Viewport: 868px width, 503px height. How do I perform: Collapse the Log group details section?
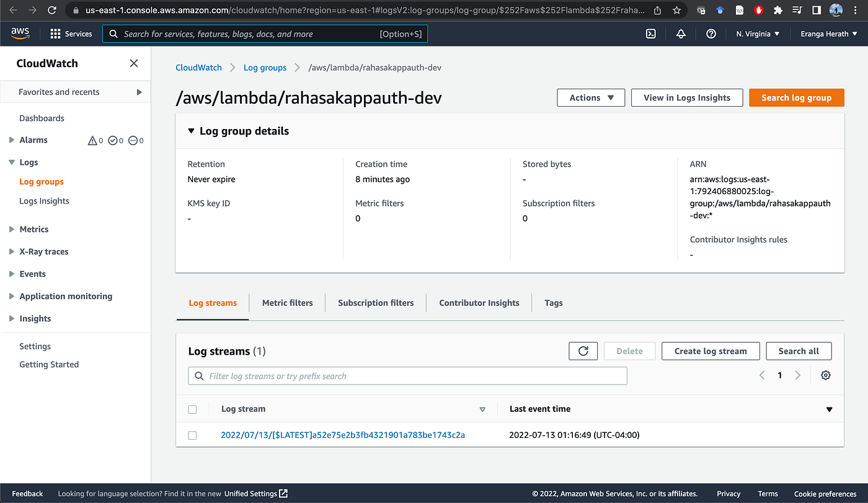(x=192, y=131)
